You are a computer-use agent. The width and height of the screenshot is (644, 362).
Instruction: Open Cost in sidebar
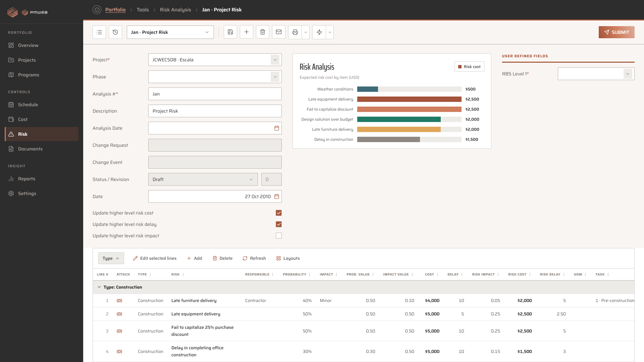click(x=42, y=119)
